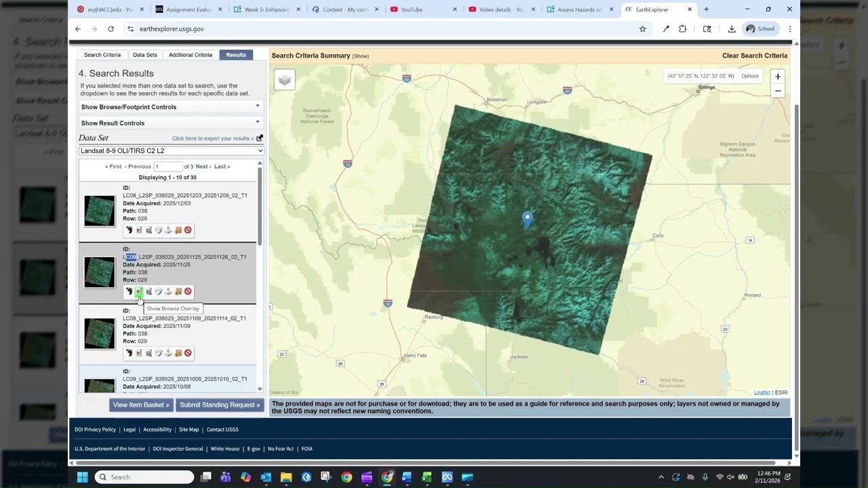Select the Results tab

tap(236, 55)
